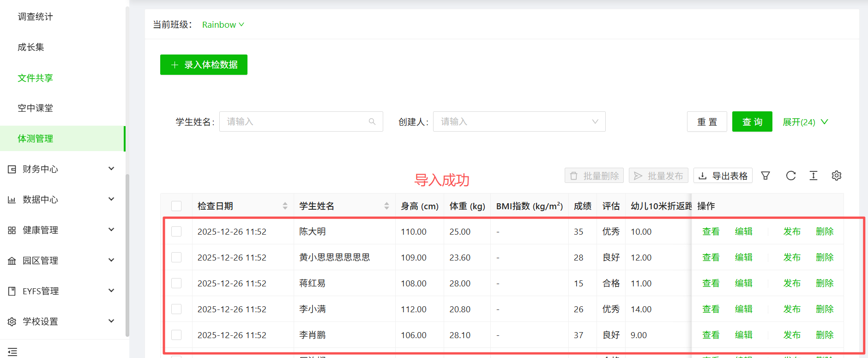
Task: Click the green 查询 button
Action: 752,121
